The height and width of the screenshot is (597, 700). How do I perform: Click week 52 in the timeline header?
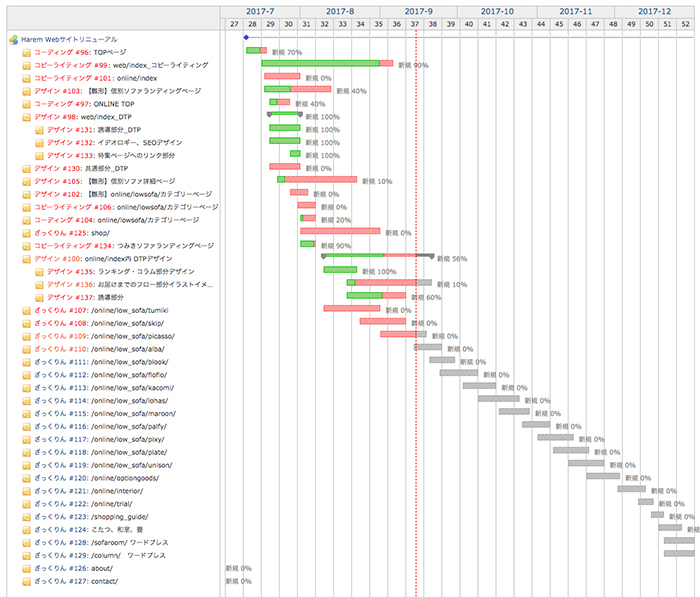click(686, 24)
